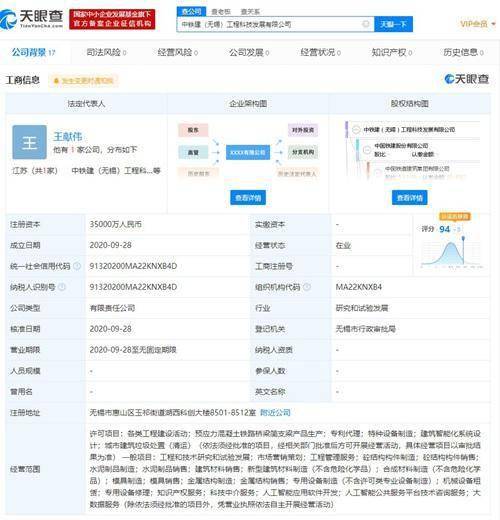This screenshot has height=520, width=500.
Task: Click the 王 avatar tile
Action: [x=29, y=142]
